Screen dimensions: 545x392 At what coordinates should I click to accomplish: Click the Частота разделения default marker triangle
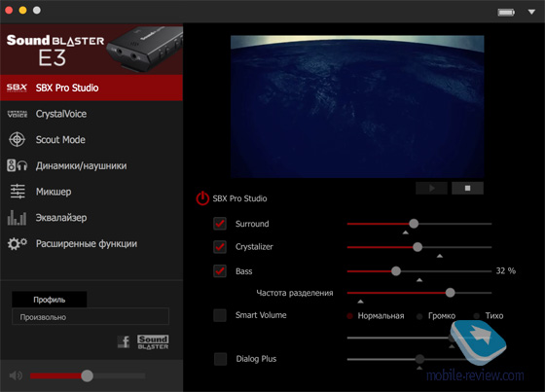coord(360,302)
